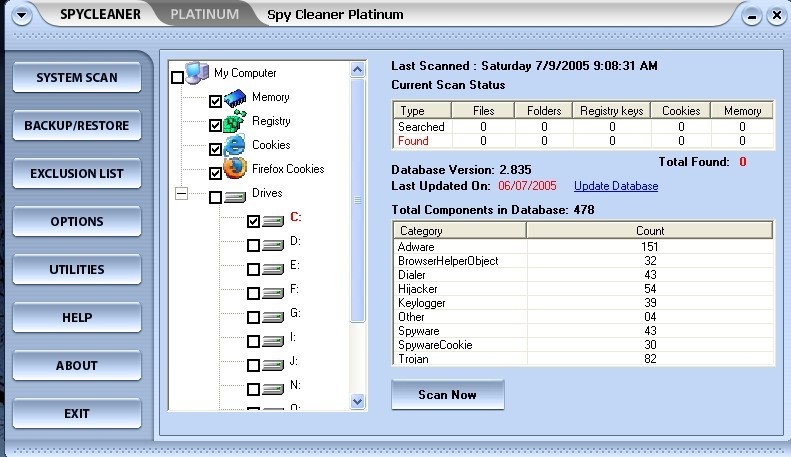This screenshot has height=457, width=791.
Task: Uncheck the Registry checkbox
Action: (x=215, y=125)
